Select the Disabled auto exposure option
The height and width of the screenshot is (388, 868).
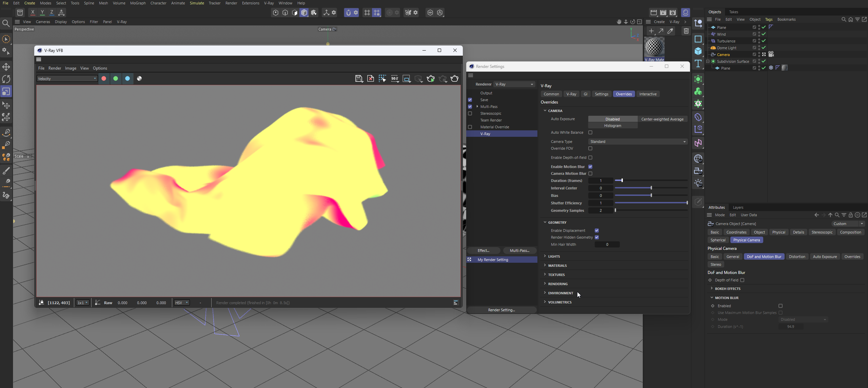[613, 119]
